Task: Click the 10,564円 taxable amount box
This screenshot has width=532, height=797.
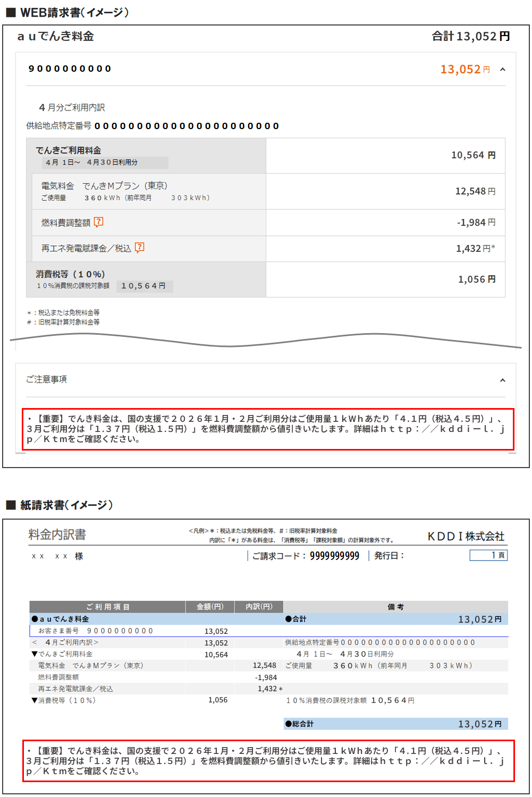Action: click(x=144, y=286)
